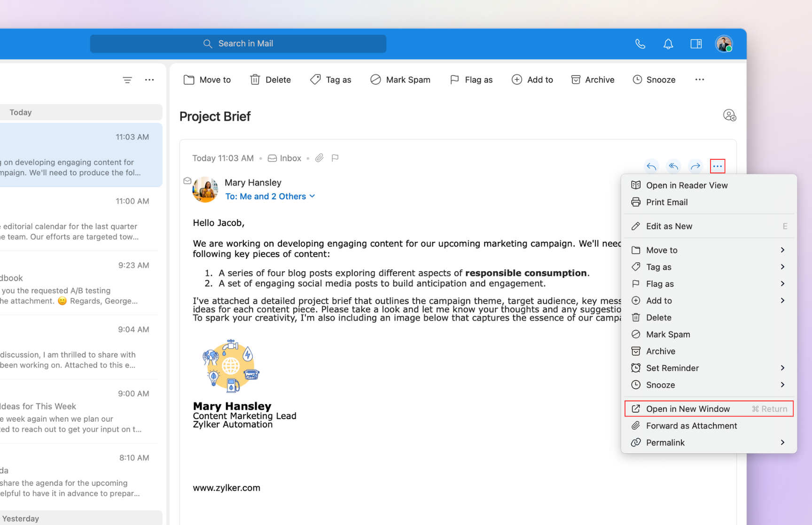The image size is (812, 525).
Task: Click the Forward arrow icon
Action: point(695,166)
